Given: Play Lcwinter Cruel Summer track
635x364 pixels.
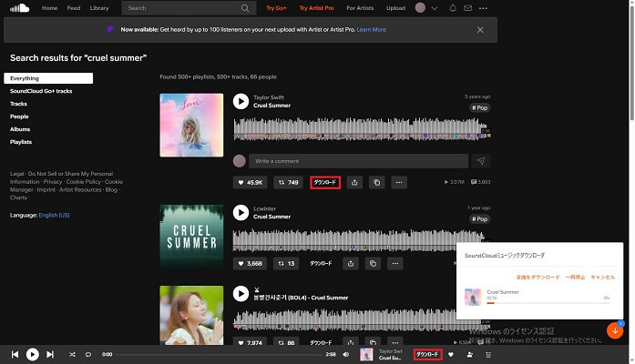Looking at the screenshot, I should pos(241,213).
